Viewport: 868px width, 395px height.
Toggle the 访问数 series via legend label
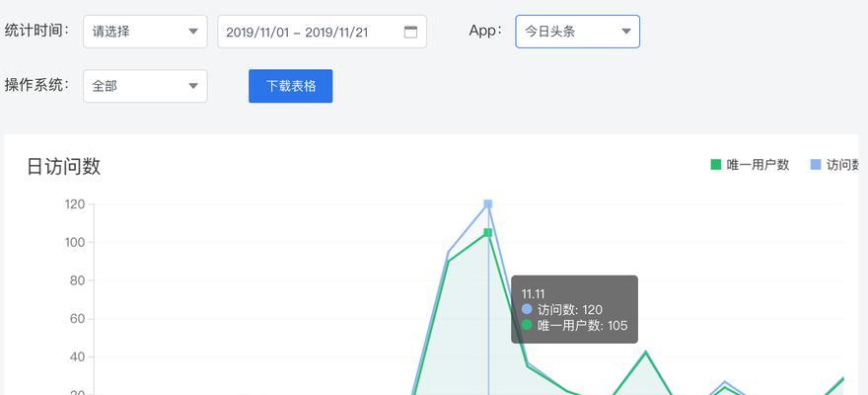click(x=843, y=165)
